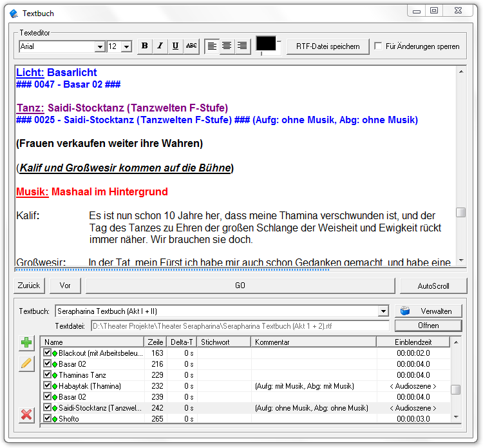Expand the Textbuch selection dropdown
Screen dimensions: 483x448
(x=384, y=311)
